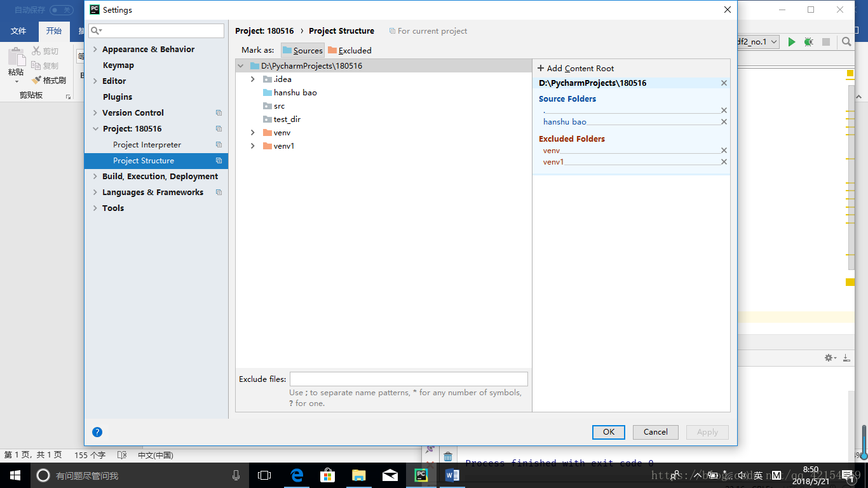Switch to the Word 开始 tab
868x488 pixels.
pyautogui.click(x=54, y=31)
